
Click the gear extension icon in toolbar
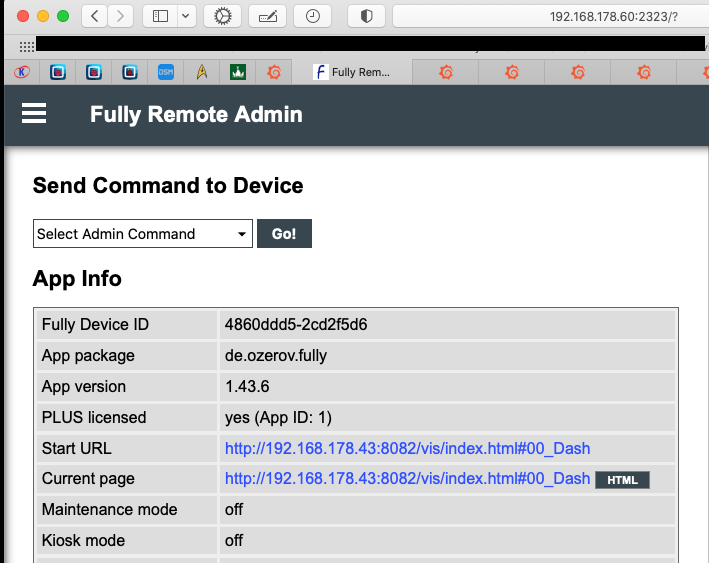pyautogui.click(x=222, y=16)
